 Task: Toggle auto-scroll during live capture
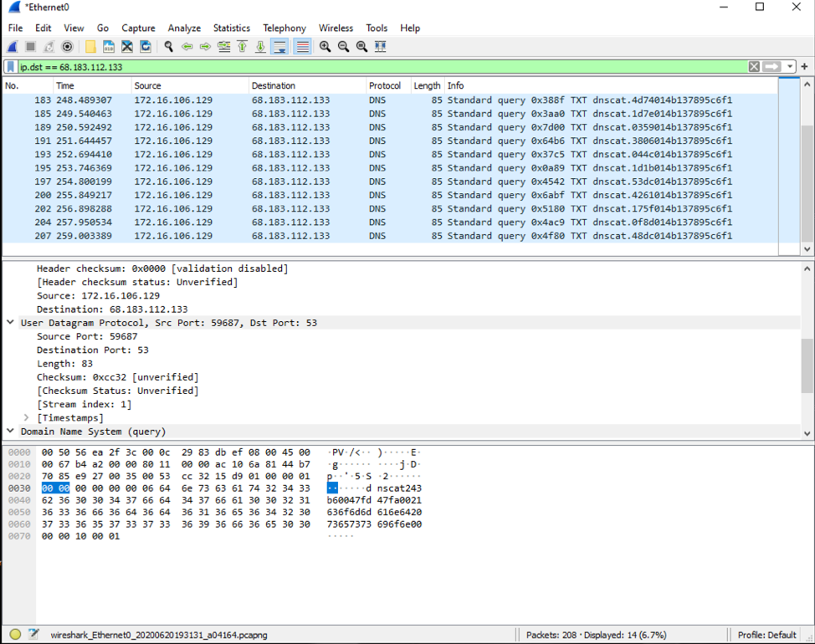(x=279, y=47)
